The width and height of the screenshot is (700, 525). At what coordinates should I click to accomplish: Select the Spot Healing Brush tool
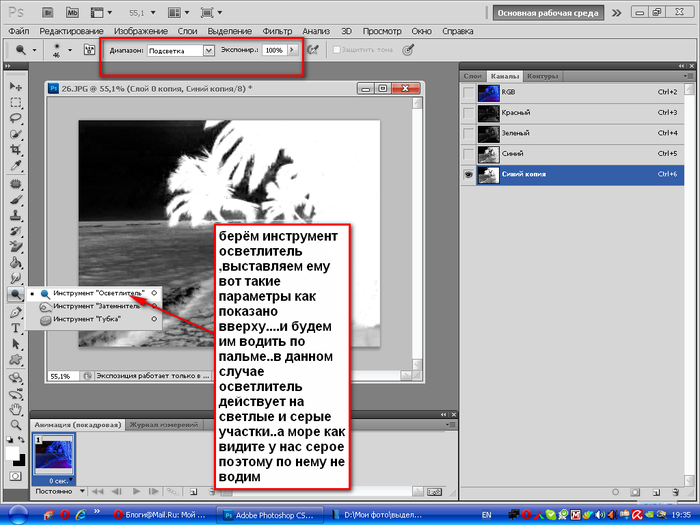[x=16, y=183]
